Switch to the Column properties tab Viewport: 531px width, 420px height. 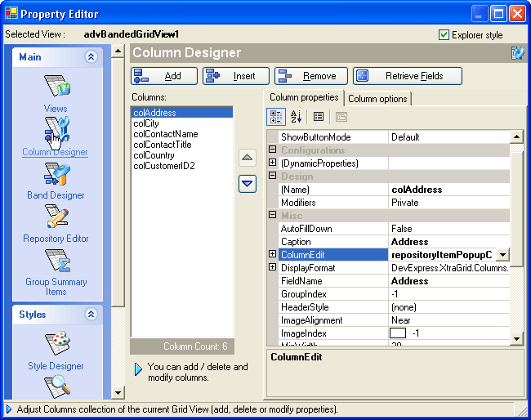304,97
